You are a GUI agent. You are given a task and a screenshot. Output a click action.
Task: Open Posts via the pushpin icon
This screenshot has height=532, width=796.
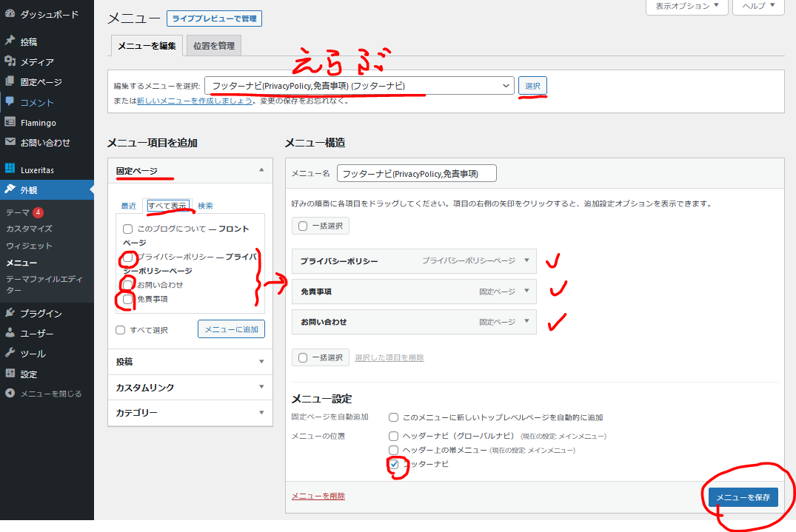tap(10, 41)
